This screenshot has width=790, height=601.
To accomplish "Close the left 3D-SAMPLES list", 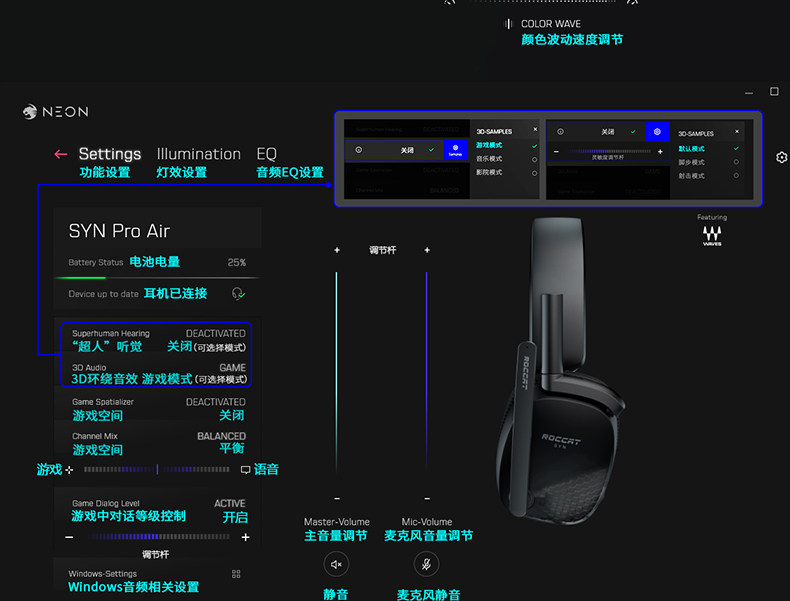I will [535, 129].
